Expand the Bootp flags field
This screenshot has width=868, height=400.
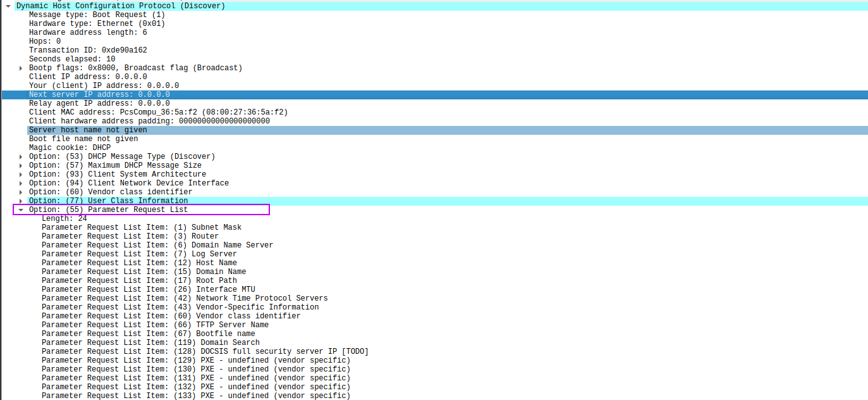pyautogui.click(x=21, y=68)
